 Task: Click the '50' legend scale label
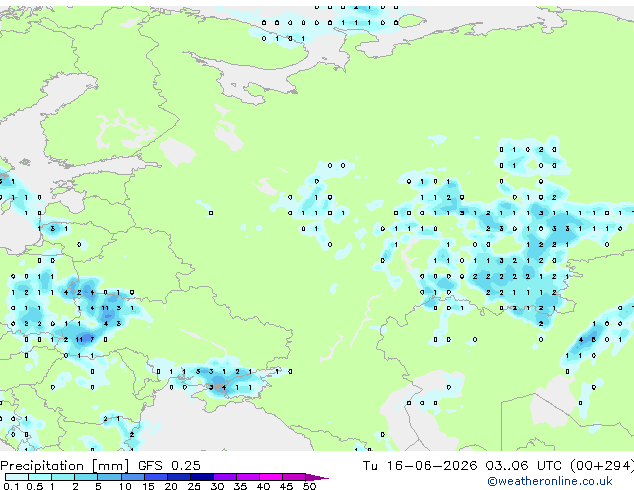point(309,486)
